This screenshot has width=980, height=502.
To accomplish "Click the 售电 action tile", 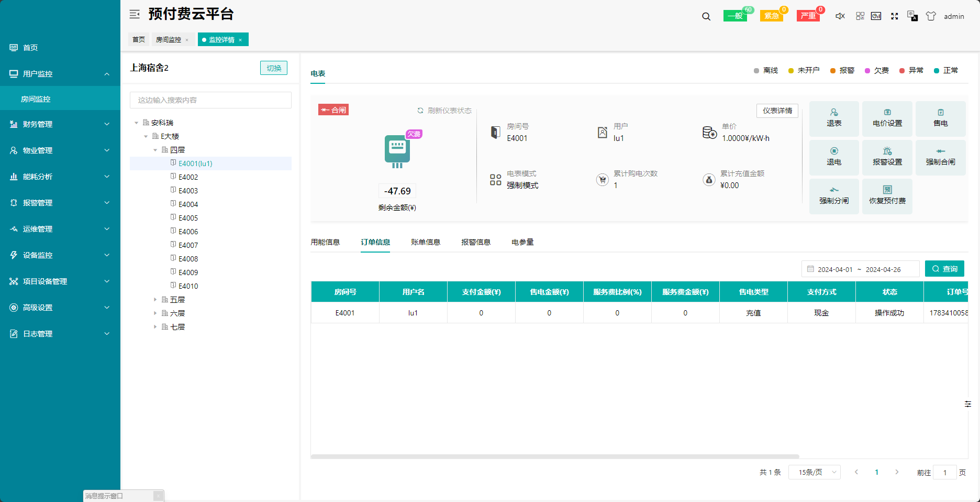I will coord(940,118).
